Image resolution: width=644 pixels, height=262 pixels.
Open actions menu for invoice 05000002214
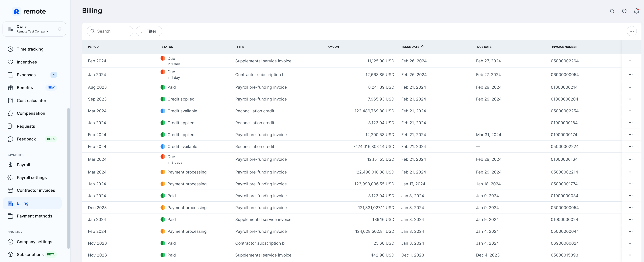(x=631, y=172)
